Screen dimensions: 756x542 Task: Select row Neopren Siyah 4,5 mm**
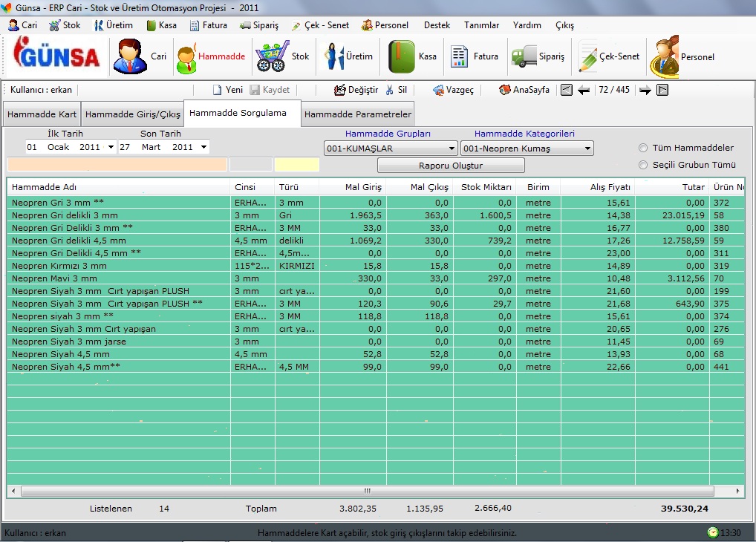coord(376,367)
